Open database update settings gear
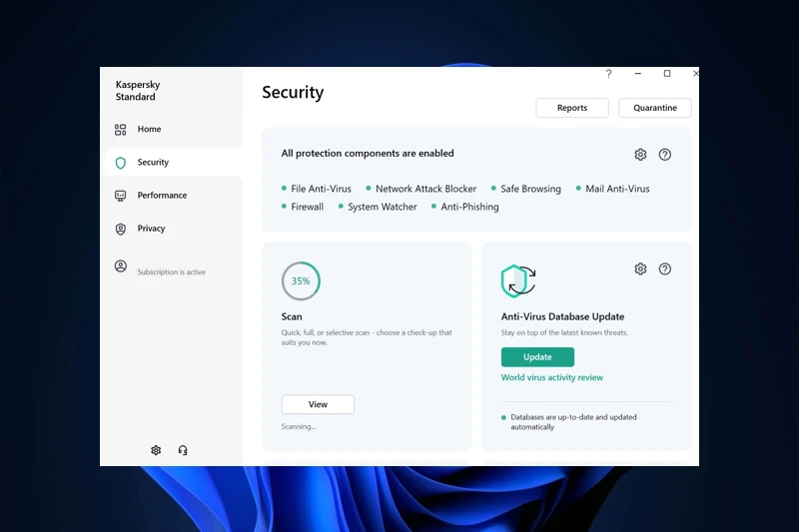The height and width of the screenshot is (532, 799). pos(640,268)
